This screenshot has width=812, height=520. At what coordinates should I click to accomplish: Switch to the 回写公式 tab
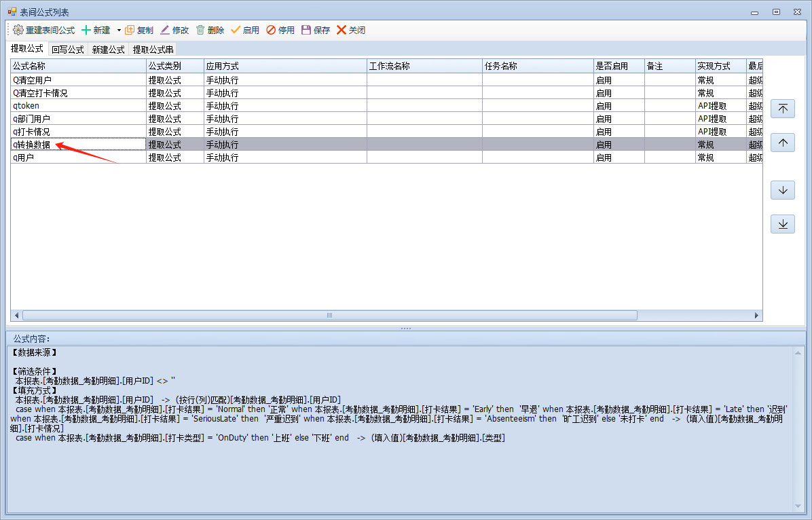point(67,50)
